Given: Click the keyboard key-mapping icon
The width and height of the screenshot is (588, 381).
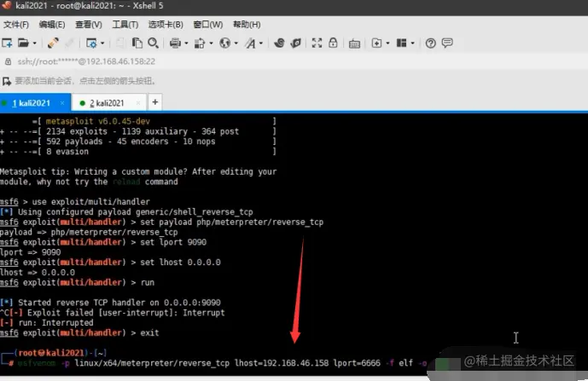Looking at the screenshot, I should tap(354, 43).
